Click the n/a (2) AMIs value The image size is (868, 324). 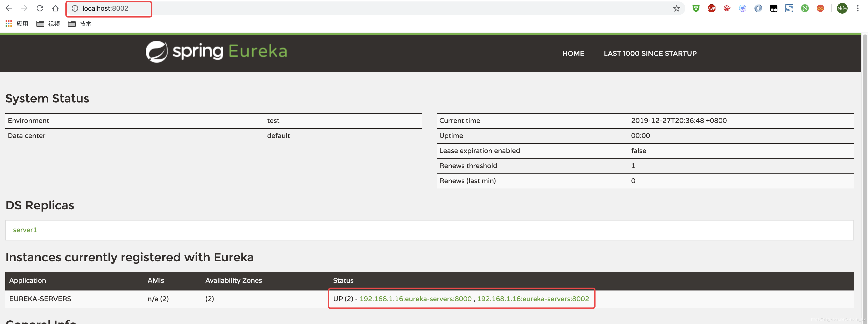click(158, 299)
